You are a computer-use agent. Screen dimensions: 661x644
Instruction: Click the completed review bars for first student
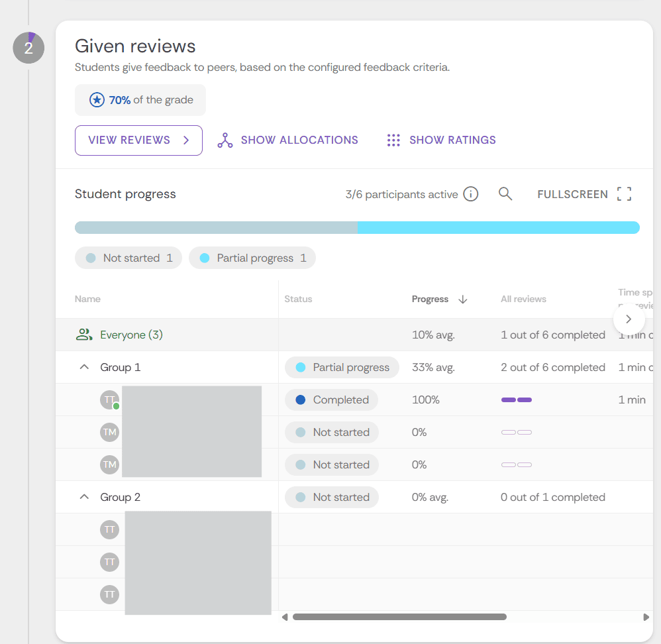coord(517,400)
